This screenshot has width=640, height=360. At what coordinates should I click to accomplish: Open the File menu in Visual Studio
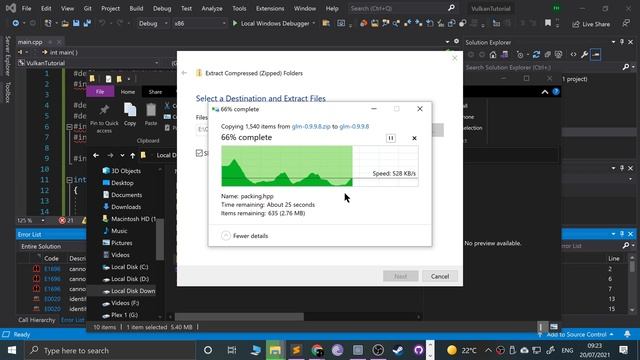point(27,8)
